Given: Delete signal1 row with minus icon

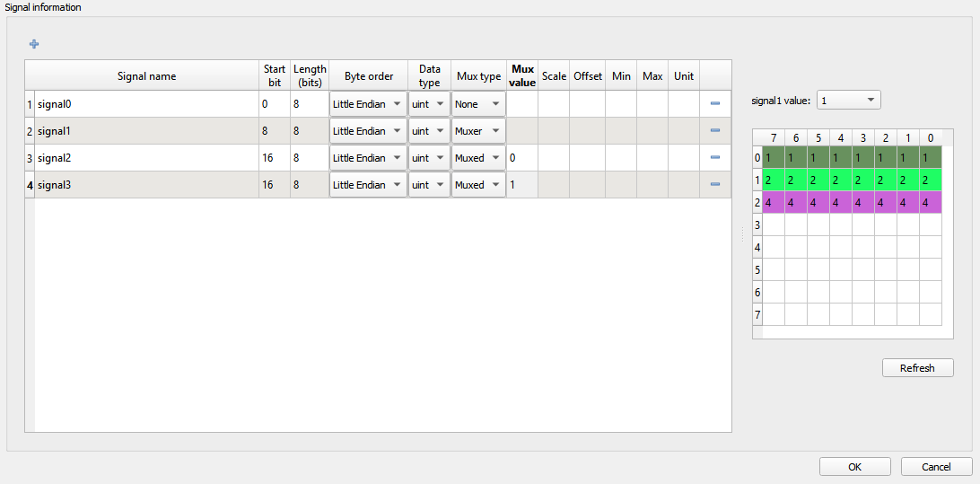Looking at the screenshot, I should [715, 131].
